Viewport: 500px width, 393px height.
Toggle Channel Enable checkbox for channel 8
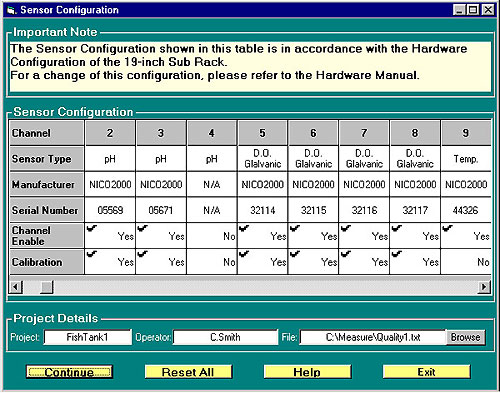[396, 228]
